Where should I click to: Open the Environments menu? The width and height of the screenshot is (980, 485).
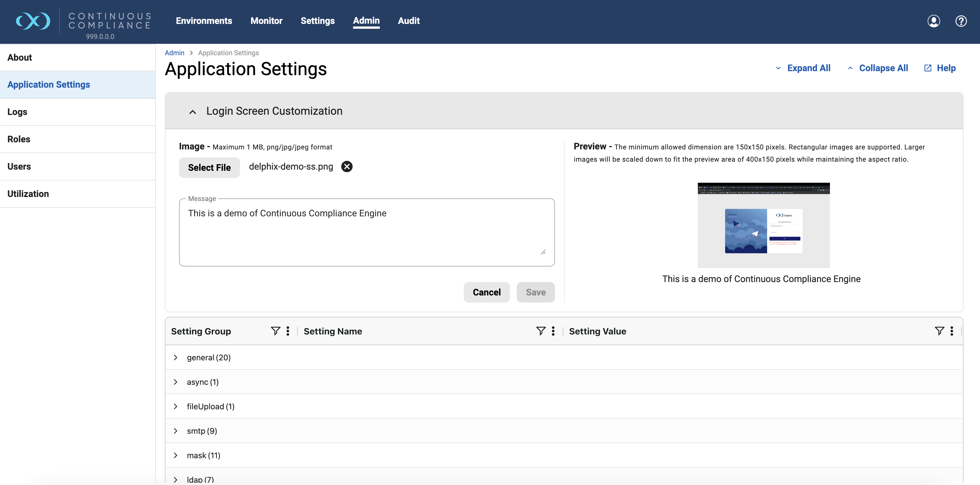pos(204,21)
